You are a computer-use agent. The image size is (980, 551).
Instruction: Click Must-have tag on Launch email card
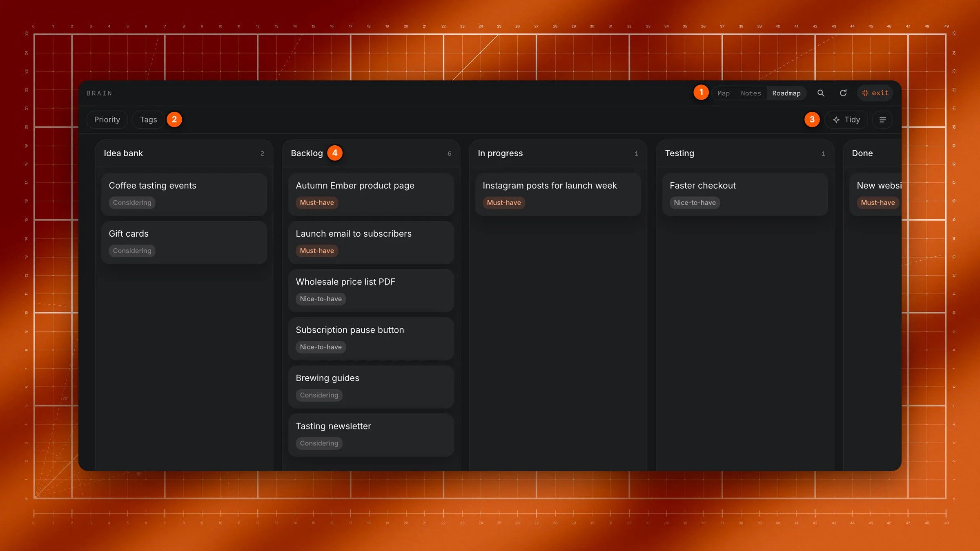(317, 251)
